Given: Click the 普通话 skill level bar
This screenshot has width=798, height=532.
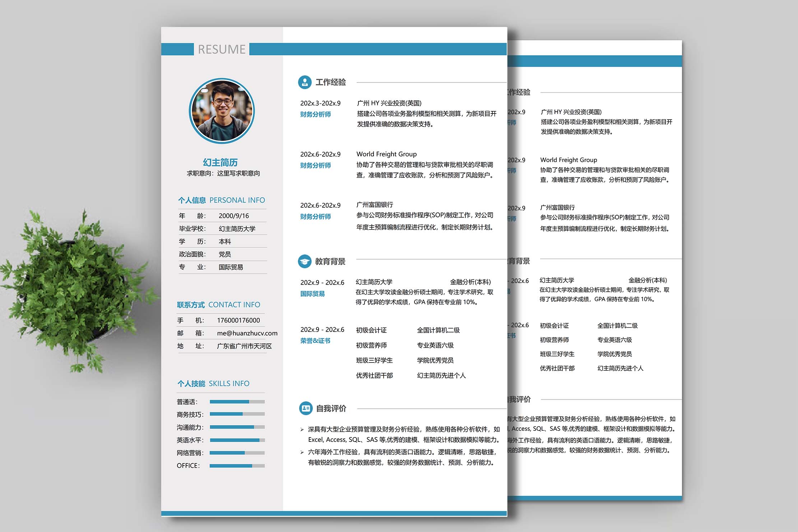Looking at the screenshot, I should pos(237,402).
